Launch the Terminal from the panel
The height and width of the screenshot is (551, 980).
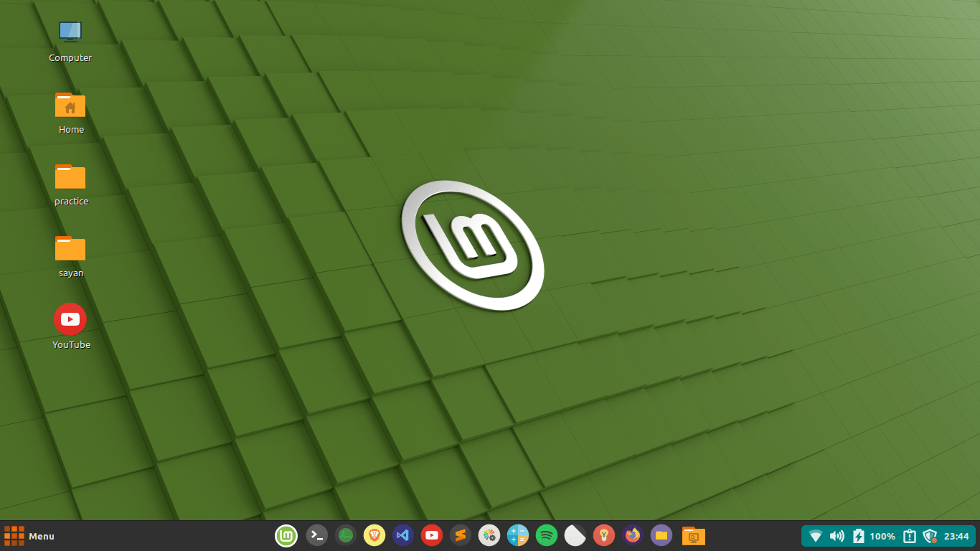click(x=317, y=535)
